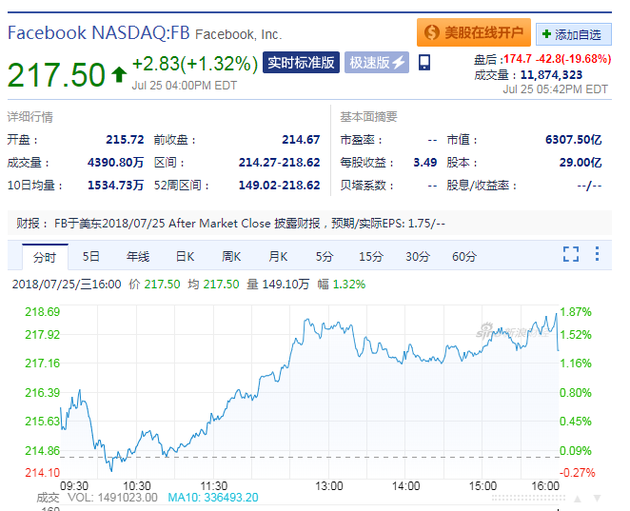Select the 30分 chart tab
Image resolution: width=630 pixels, height=511 pixels.
[x=417, y=256]
